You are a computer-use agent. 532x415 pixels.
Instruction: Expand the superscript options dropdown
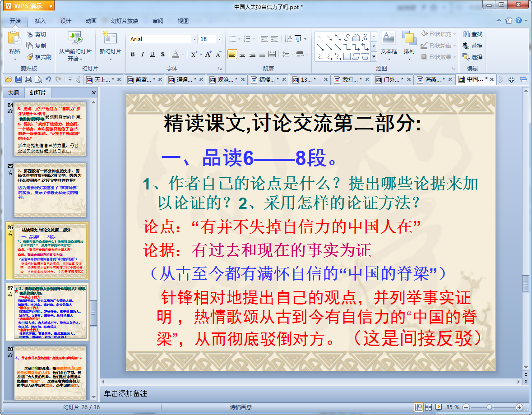click(x=201, y=54)
